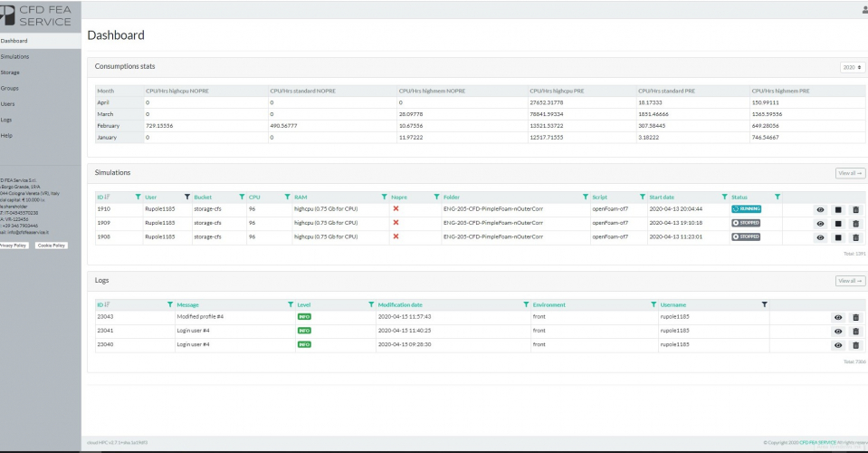868x453 pixels.
Task: Click February row in Consumptions stats
Action: click(480, 126)
